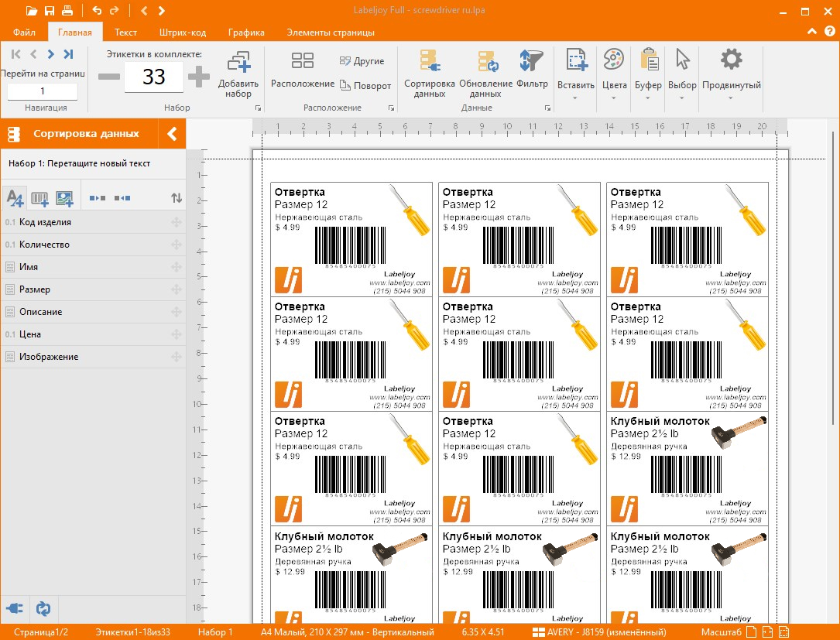Open the Файл menu

coord(24,33)
